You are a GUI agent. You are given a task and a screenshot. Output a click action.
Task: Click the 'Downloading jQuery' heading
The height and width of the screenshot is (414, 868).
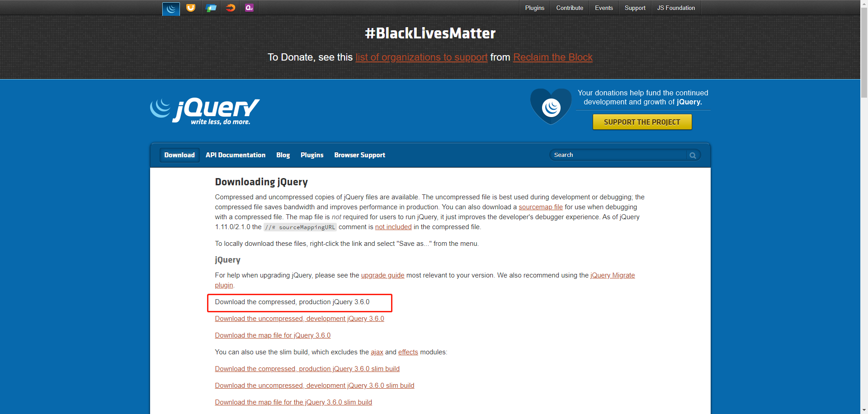(x=261, y=182)
